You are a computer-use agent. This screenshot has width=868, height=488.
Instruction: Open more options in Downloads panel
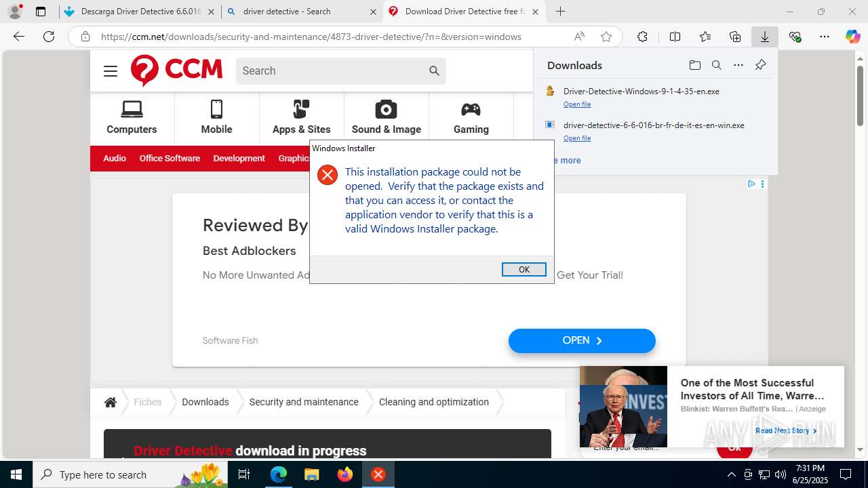pos(738,65)
